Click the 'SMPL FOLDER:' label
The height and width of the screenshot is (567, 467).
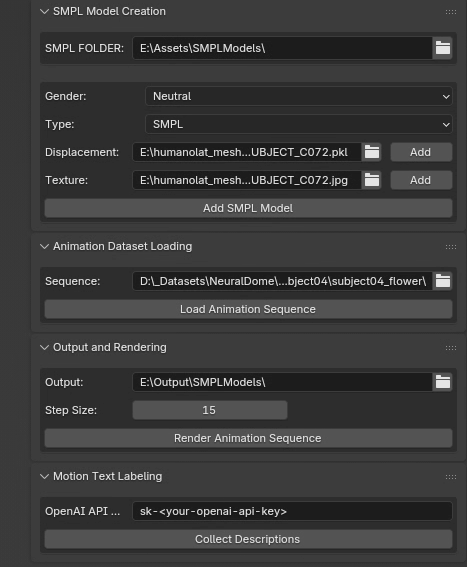tap(84, 48)
